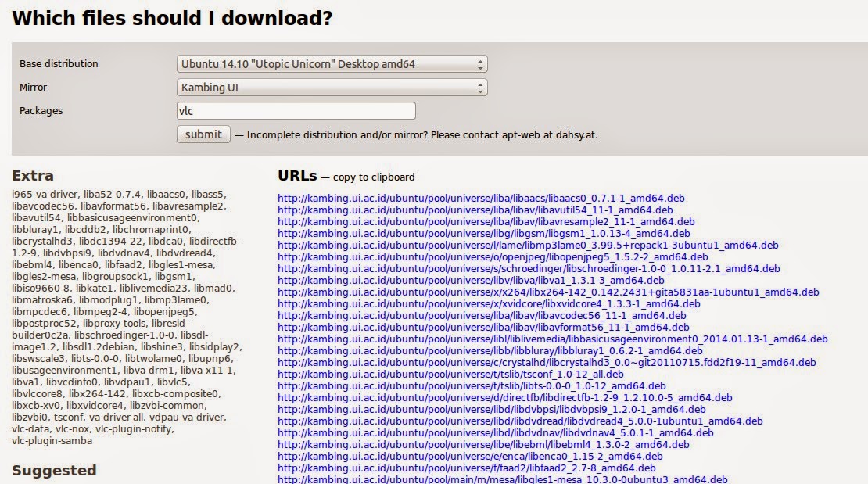Click the Extra section heading
The width and height of the screenshot is (868, 484).
[x=33, y=176]
